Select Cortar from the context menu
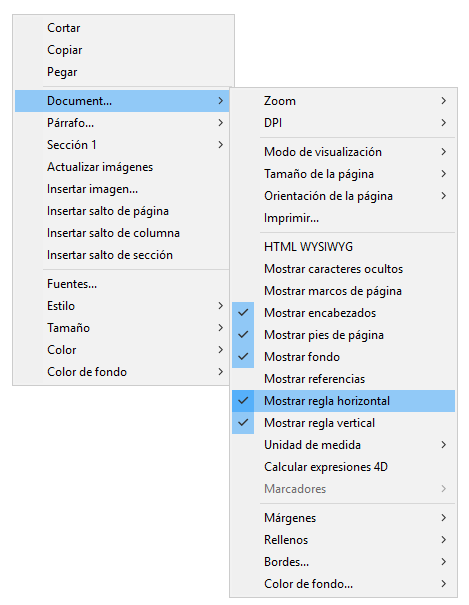This screenshot has height=605, width=469. (123, 28)
